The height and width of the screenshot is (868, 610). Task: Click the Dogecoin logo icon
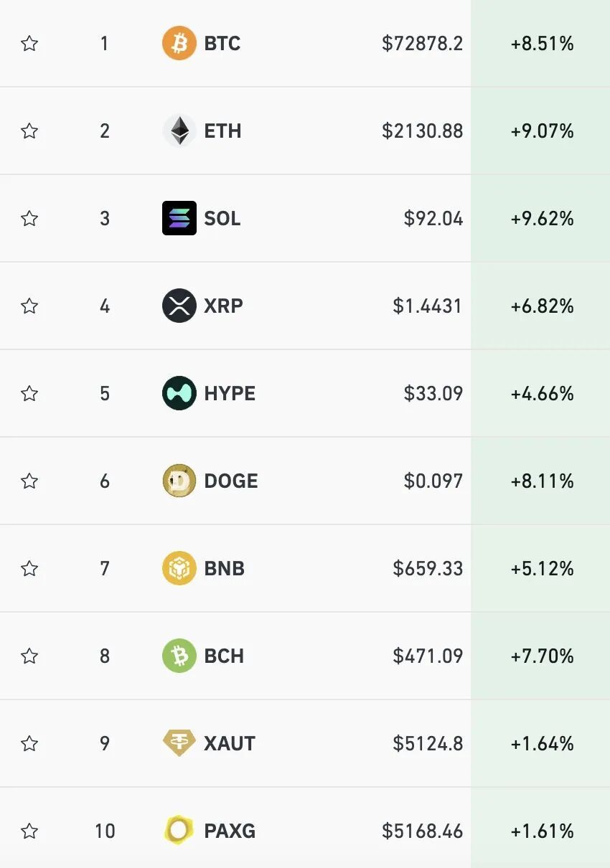point(179,481)
